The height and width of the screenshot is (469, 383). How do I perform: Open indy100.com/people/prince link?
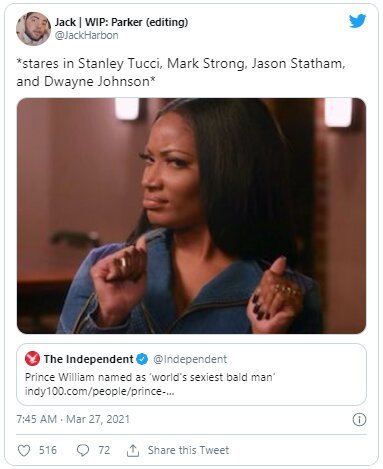(x=99, y=391)
